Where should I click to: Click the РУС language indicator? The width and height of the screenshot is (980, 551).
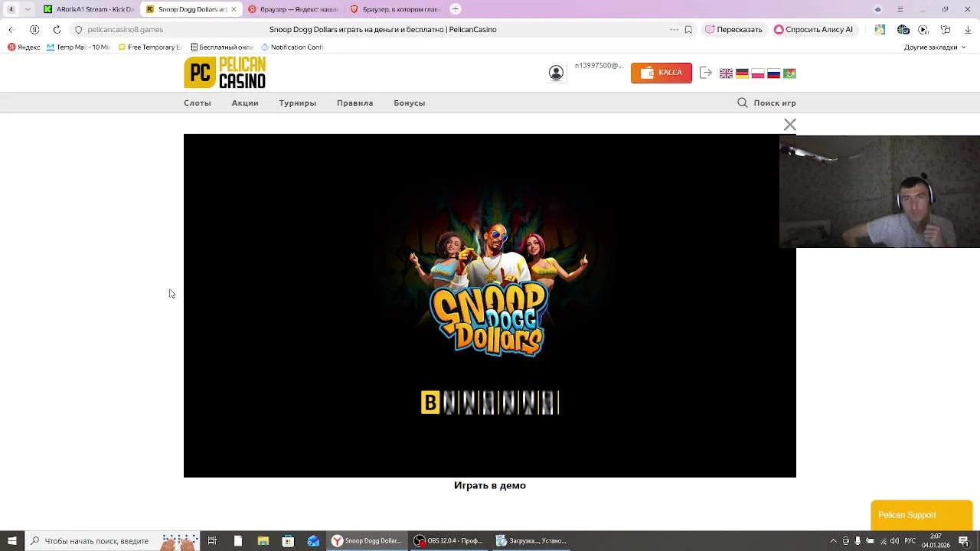pyautogui.click(x=910, y=541)
